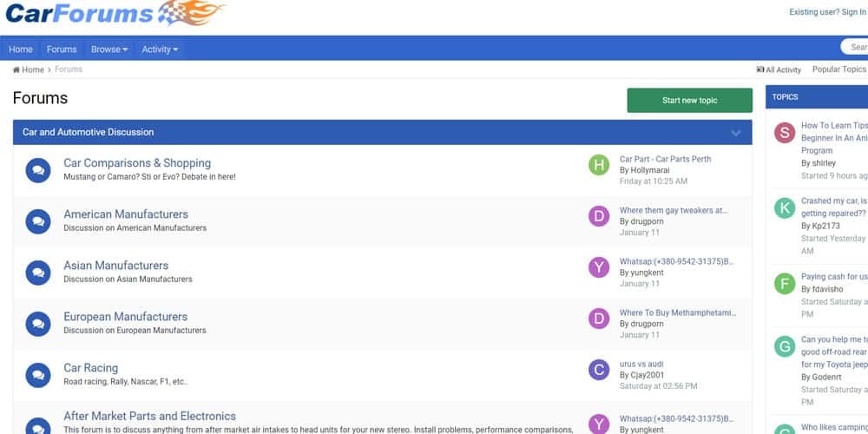Open 'Crashed my car' topic in sidebar

[834, 207]
